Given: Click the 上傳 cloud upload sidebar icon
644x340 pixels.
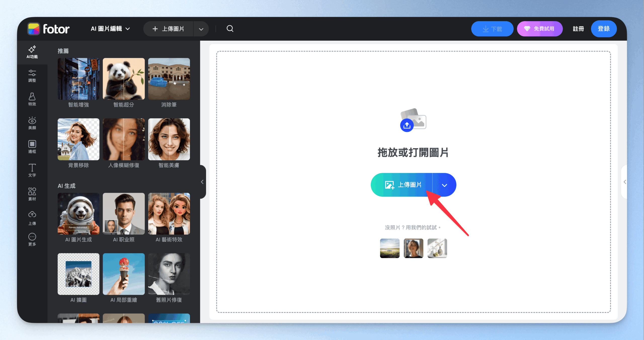Looking at the screenshot, I should tap(32, 218).
